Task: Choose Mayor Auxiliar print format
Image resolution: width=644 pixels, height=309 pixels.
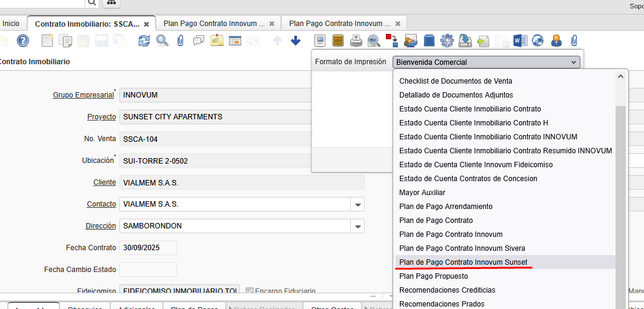Action: click(x=422, y=193)
